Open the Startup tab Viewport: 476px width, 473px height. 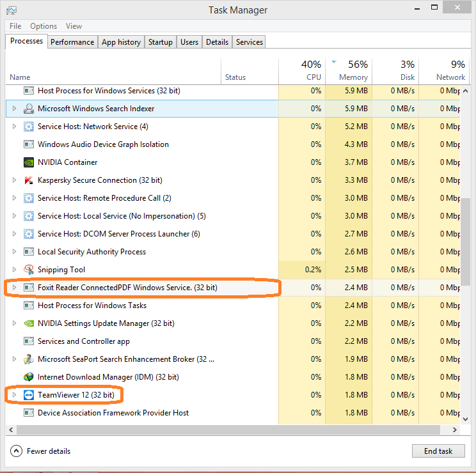[160, 42]
